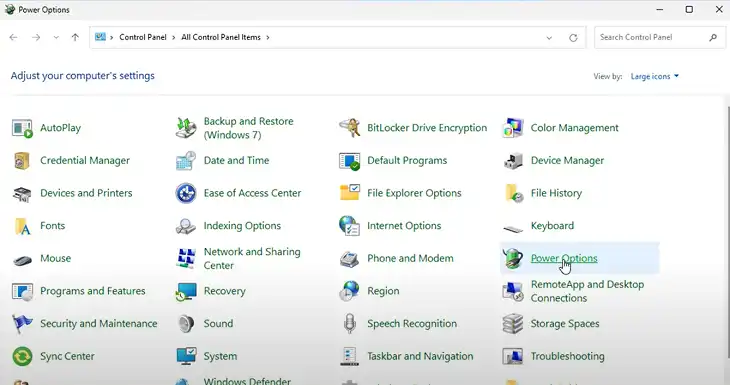Open Taskbar and Navigation icon
This screenshot has height=385, width=730.
pos(349,356)
